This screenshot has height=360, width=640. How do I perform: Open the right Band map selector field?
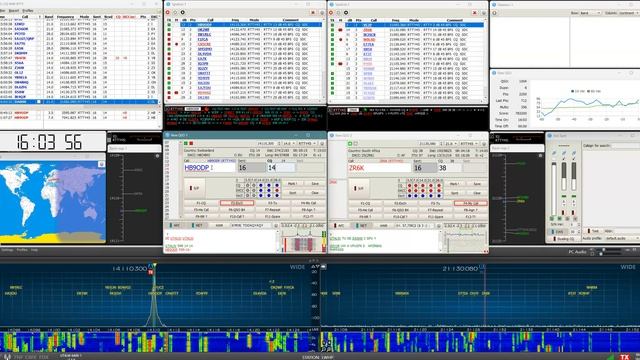517,149
